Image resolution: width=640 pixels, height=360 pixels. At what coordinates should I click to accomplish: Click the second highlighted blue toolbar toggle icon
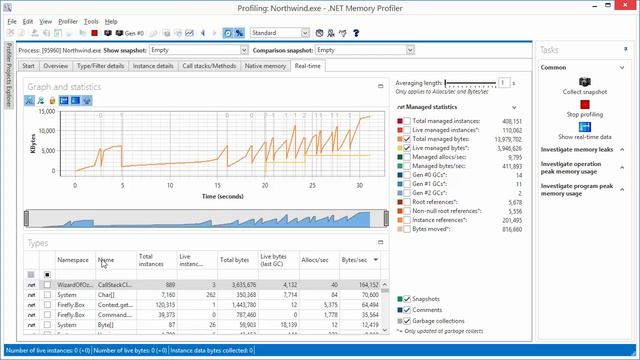point(239,33)
